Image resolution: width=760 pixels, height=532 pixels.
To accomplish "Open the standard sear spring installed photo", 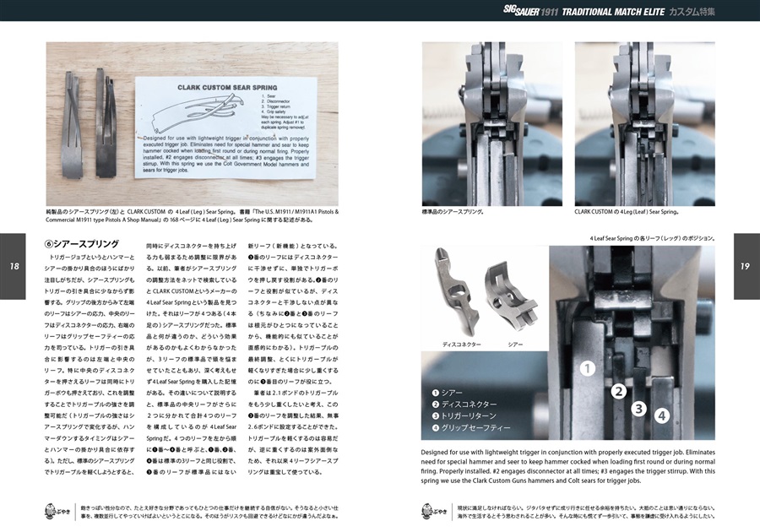I will pos(492,123).
